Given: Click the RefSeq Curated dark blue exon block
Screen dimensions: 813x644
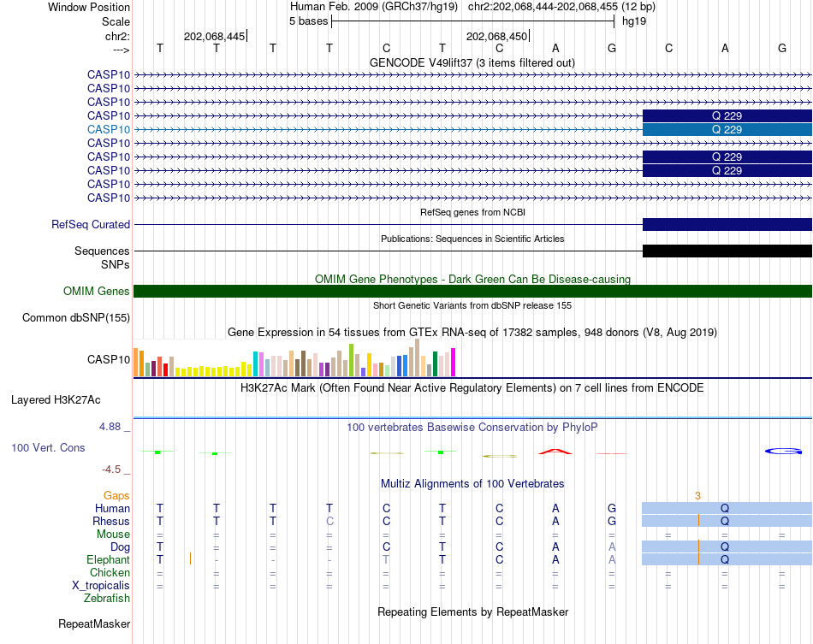Looking at the screenshot, I should pyautogui.click(x=727, y=224).
